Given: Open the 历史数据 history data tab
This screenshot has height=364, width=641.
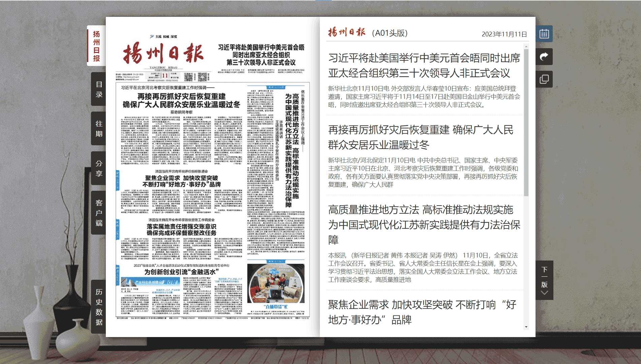Looking at the screenshot, I should pos(99,307).
